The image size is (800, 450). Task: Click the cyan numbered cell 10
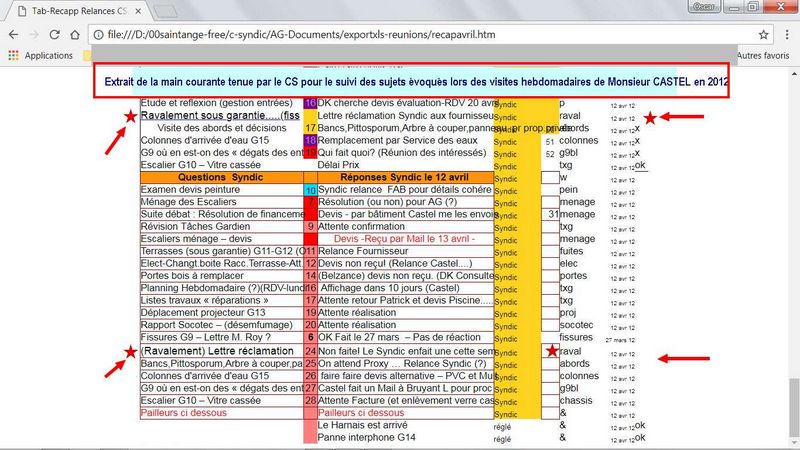310,190
